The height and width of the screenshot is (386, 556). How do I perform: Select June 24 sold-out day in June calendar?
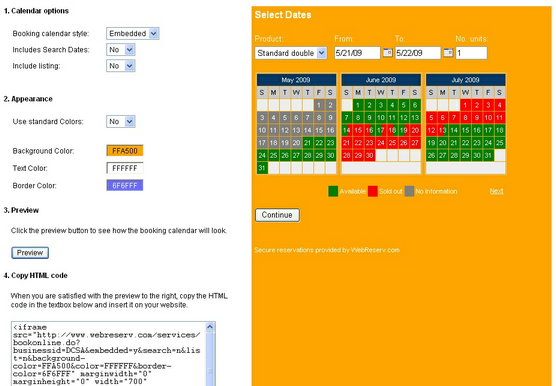(381, 143)
